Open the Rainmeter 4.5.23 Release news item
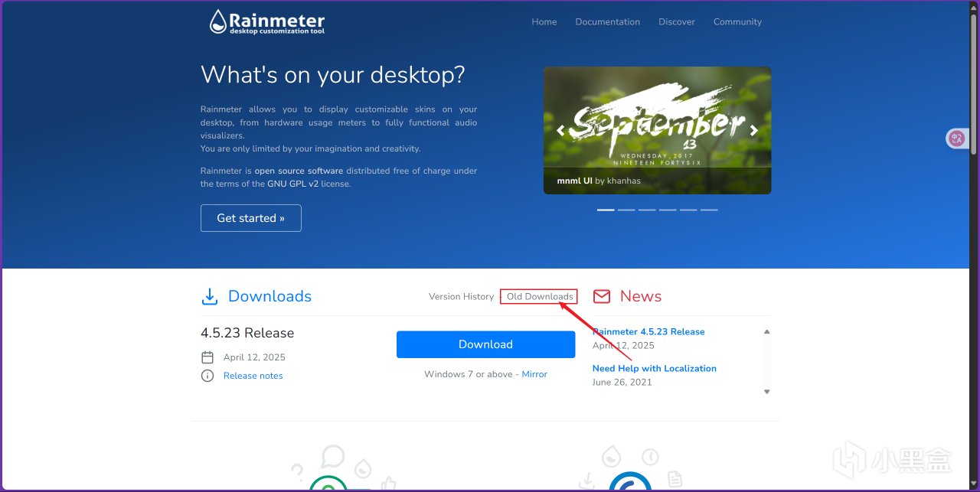The height and width of the screenshot is (492, 980). tap(648, 331)
